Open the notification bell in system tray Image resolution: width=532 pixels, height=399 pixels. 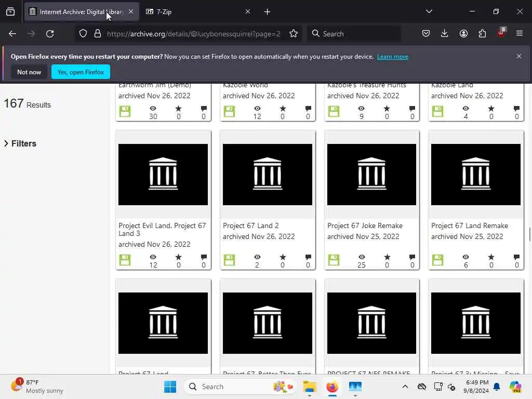click(x=497, y=387)
